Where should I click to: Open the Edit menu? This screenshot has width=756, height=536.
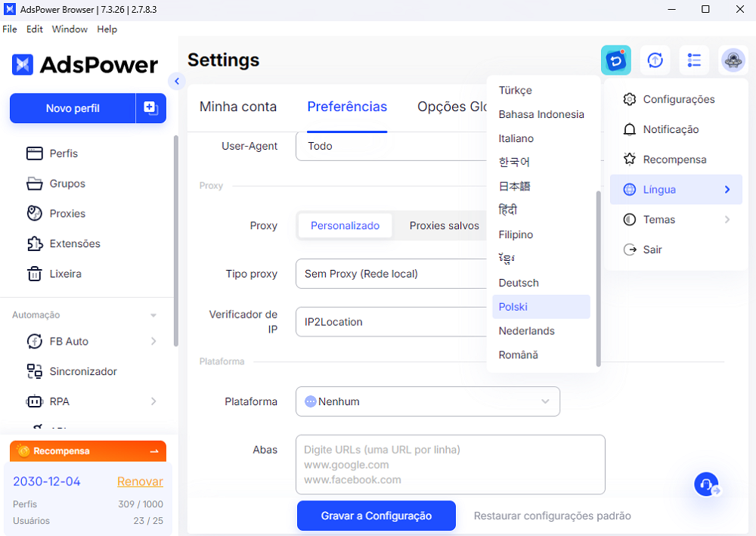[35, 29]
